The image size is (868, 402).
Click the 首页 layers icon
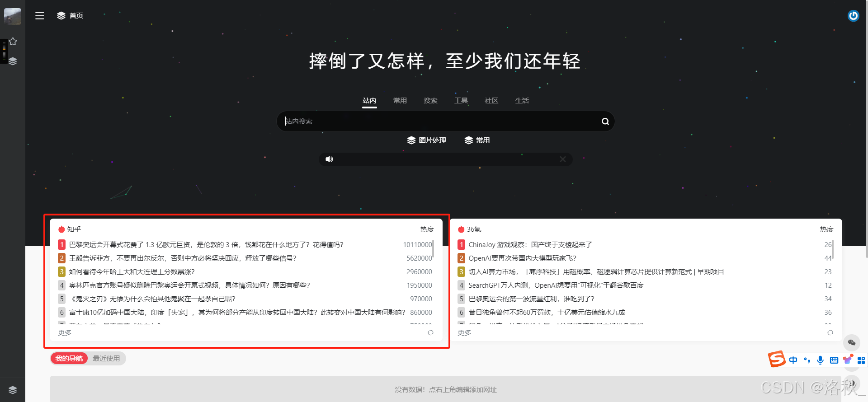coord(61,15)
